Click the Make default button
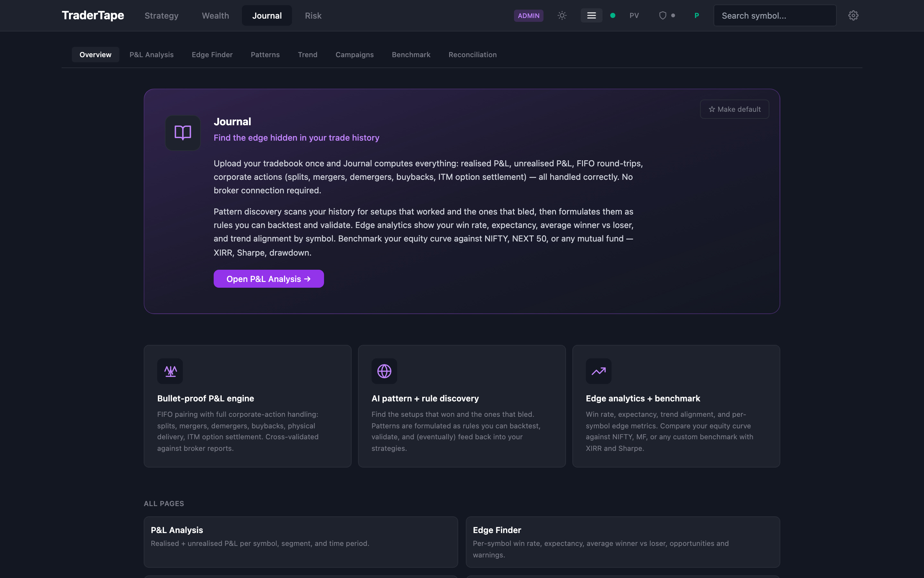The width and height of the screenshot is (924, 578). pos(735,109)
